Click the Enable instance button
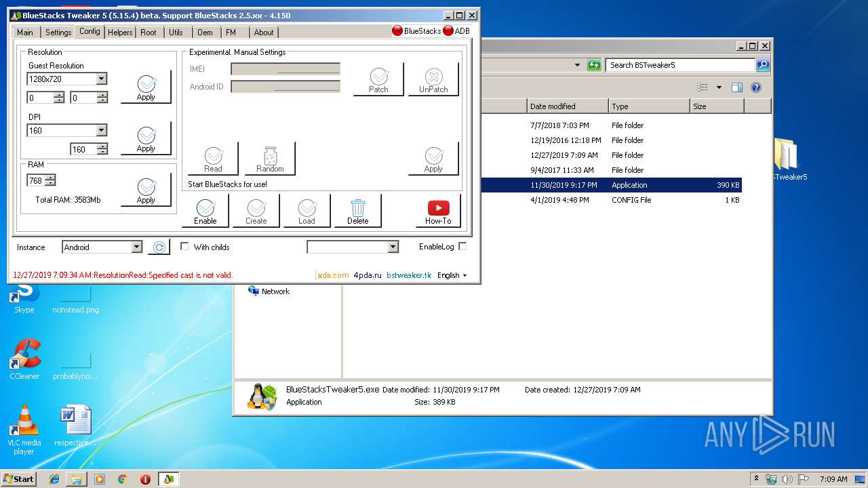The width and height of the screenshot is (868, 488). click(205, 211)
